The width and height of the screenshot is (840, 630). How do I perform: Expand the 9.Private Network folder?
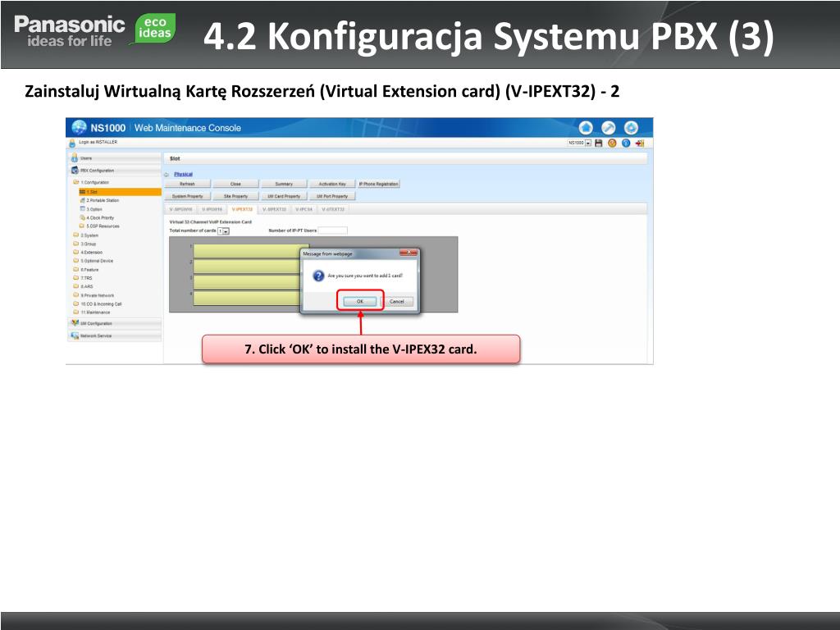coord(76,295)
